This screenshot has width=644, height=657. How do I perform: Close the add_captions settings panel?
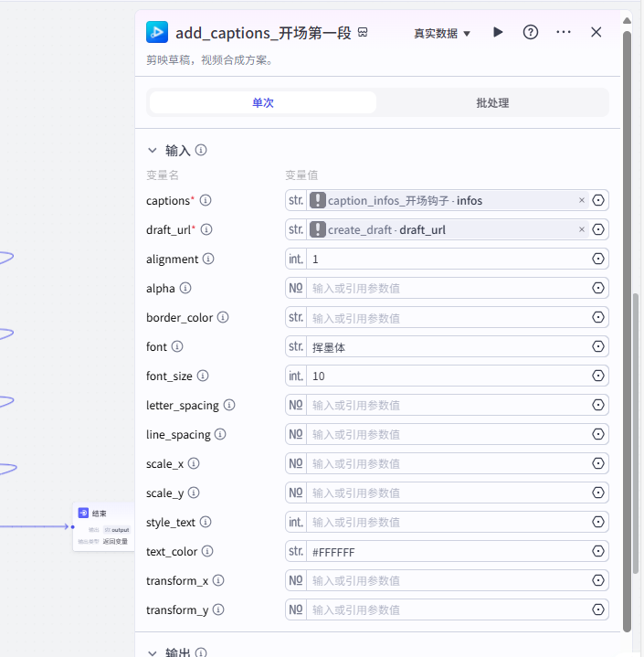(596, 32)
